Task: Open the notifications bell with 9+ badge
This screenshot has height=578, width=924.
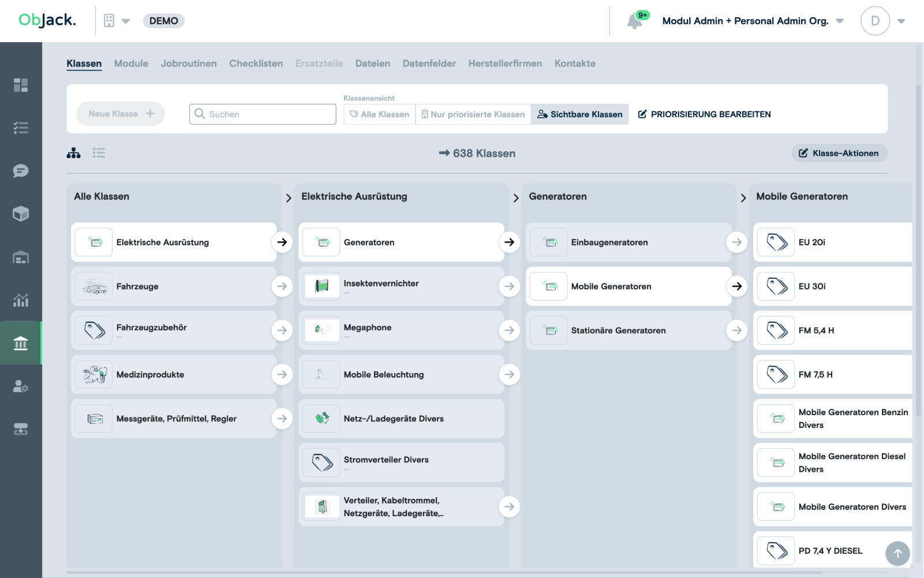Action: 635,19
